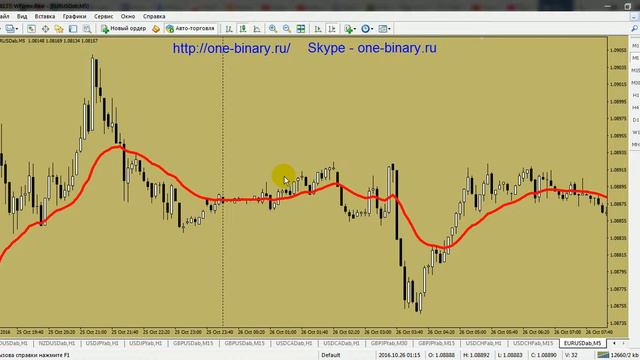
Task: Open MetaEditor via the yellow diamond icon
Action: [156, 29]
